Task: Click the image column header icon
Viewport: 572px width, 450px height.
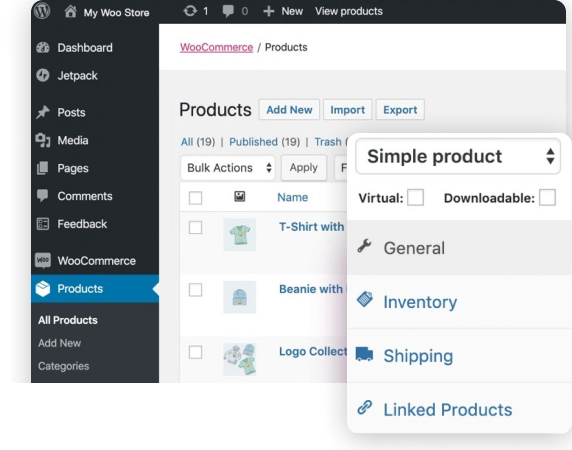Action: [240, 197]
